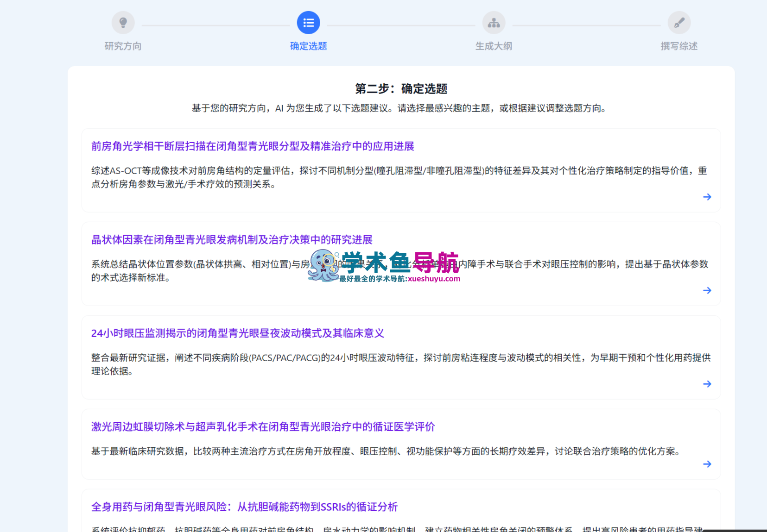This screenshot has width=767, height=532.
Task: Select the 研究方向 lightbulb step icon
Action: tap(123, 22)
